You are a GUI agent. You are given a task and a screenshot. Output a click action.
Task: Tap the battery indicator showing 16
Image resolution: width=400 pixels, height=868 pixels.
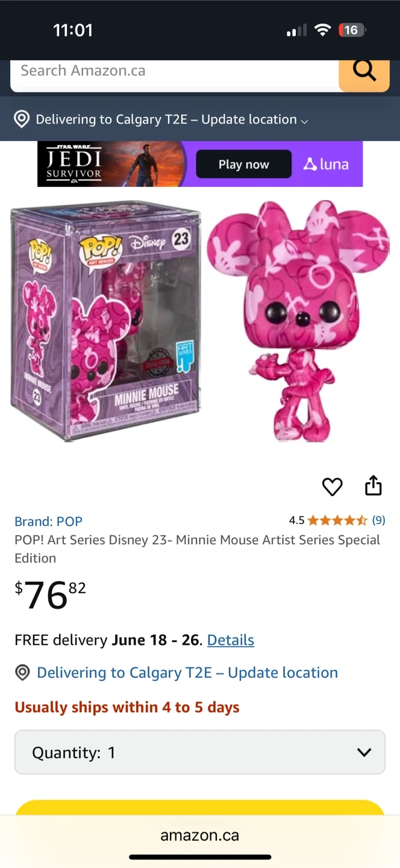tap(351, 30)
